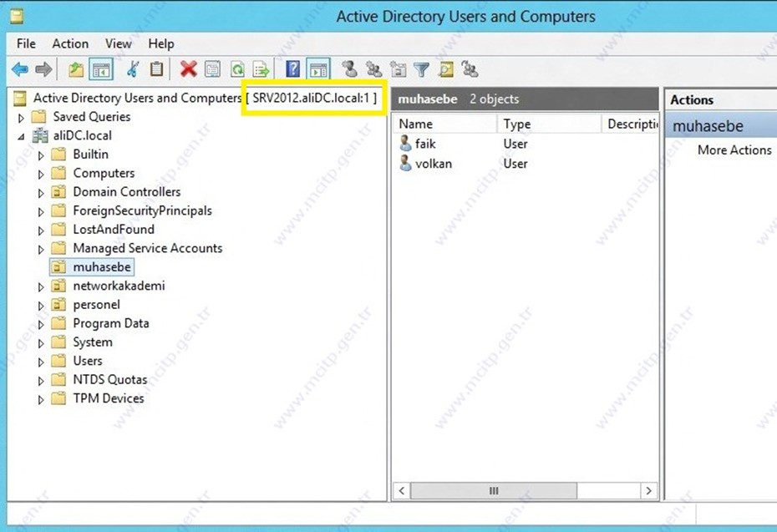Click the red Delete X icon

188,69
